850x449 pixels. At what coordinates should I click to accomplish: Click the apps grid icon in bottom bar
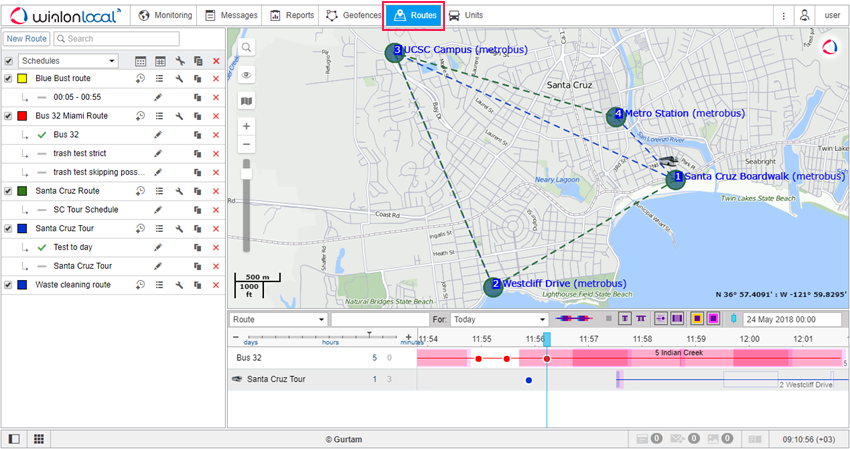[x=39, y=439]
